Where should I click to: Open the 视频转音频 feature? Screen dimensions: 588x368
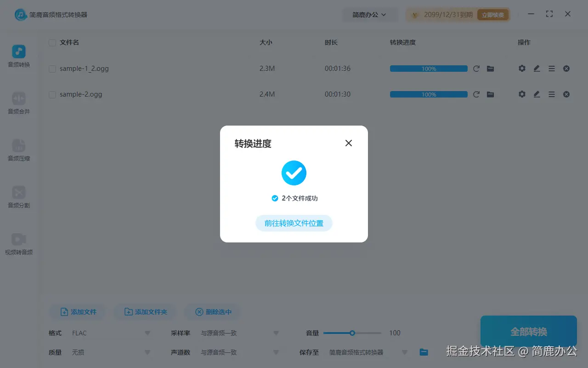pos(18,244)
